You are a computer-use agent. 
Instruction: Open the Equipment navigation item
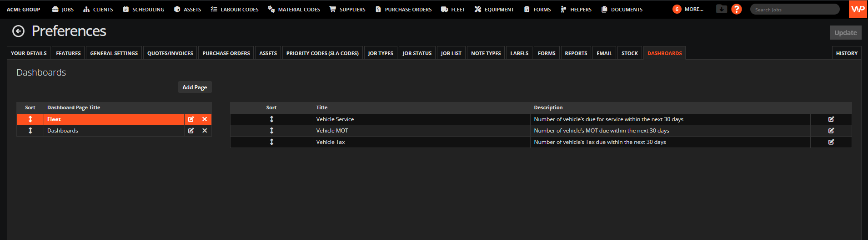(494, 9)
